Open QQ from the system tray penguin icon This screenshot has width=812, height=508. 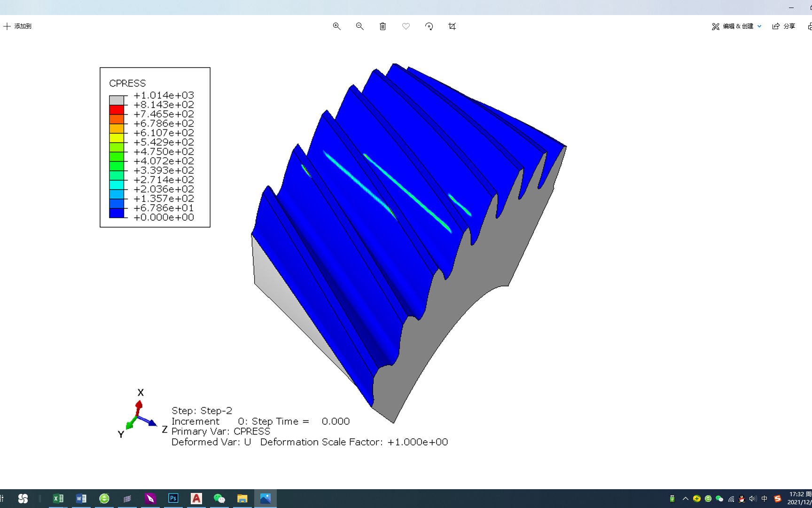point(742,499)
